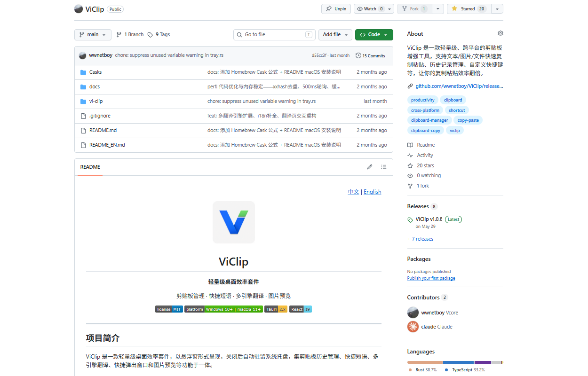Image resolution: width=588 pixels, height=376 pixels.
Task: Switch README to English link
Action: tap(373, 192)
